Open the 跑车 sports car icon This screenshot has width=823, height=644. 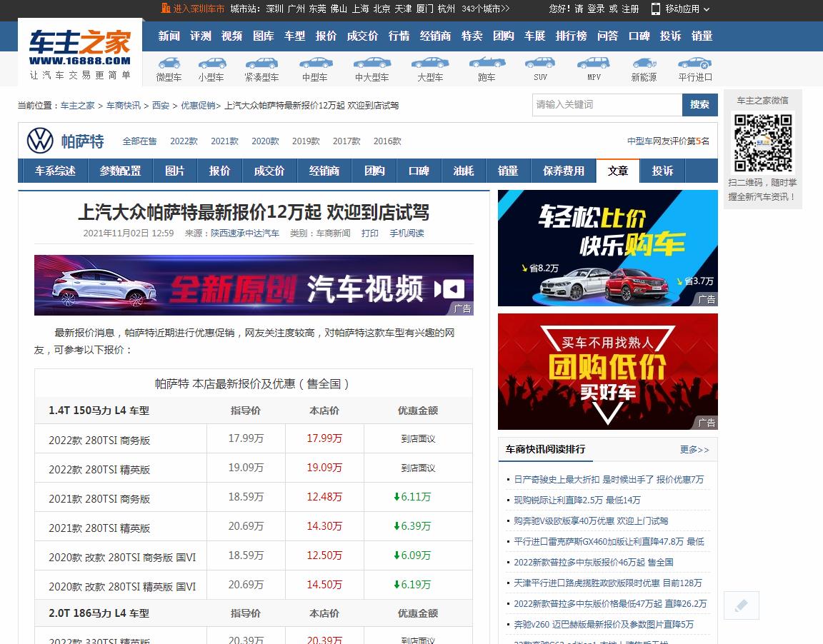point(487,64)
